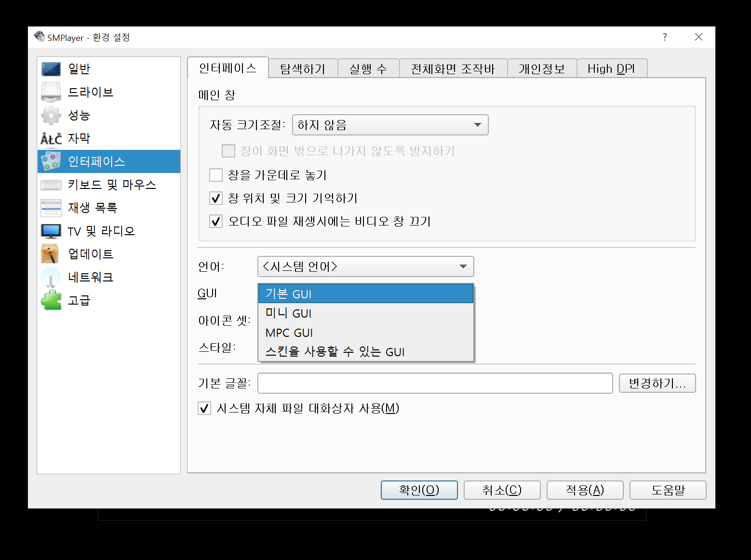Viewport: 751px width, 560px height.
Task: Open the 언어 language dropdown
Action: point(365,267)
